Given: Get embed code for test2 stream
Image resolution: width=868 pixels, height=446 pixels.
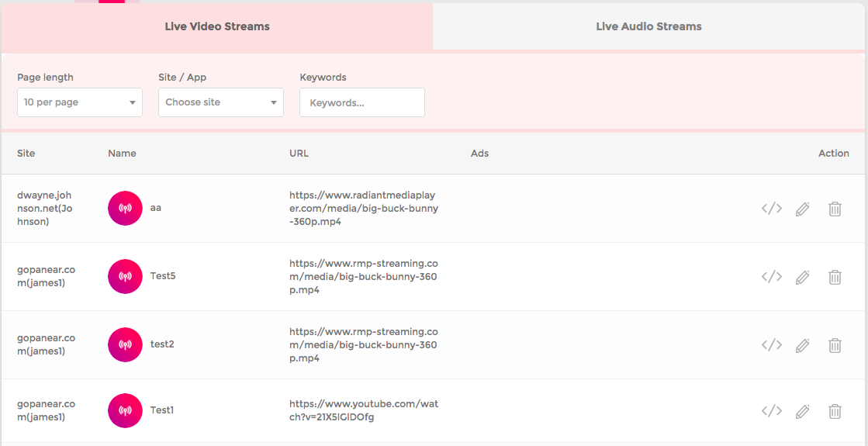Looking at the screenshot, I should coord(771,345).
